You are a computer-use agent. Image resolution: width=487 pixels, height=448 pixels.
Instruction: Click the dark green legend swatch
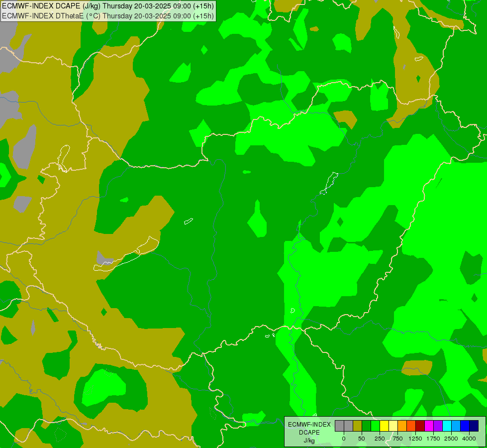(x=366, y=426)
